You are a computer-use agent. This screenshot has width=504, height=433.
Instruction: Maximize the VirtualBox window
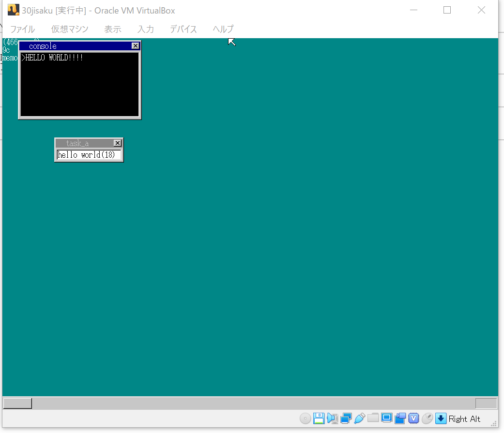pyautogui.click(x=447, y=10)
